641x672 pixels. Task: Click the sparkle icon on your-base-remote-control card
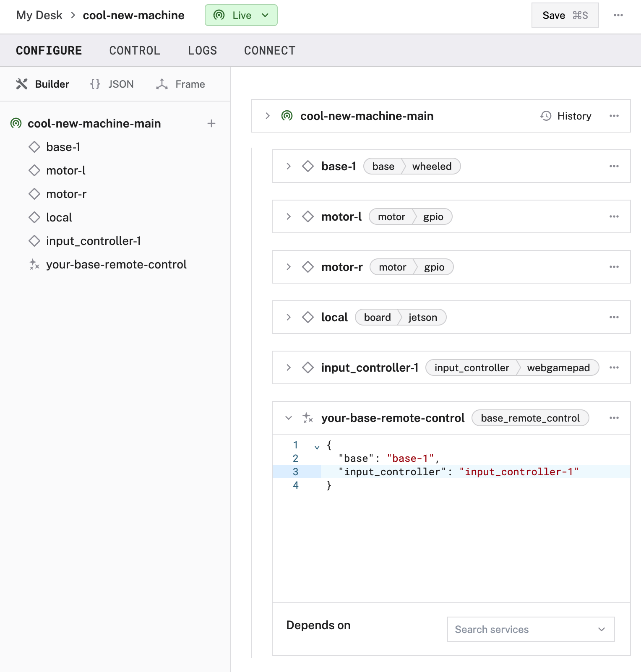pos(308,418)
